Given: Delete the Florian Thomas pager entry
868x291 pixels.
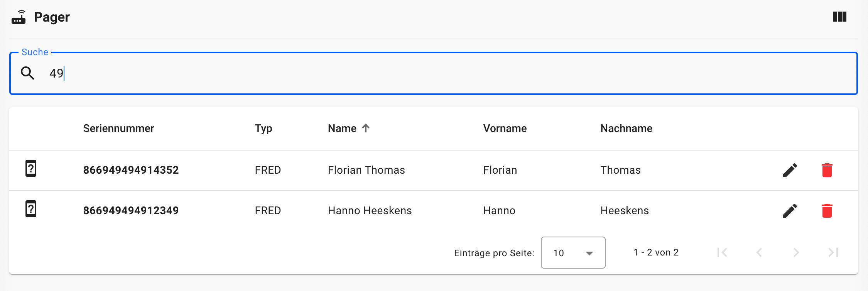Looking at the screenshot, I should coord(827,170).
